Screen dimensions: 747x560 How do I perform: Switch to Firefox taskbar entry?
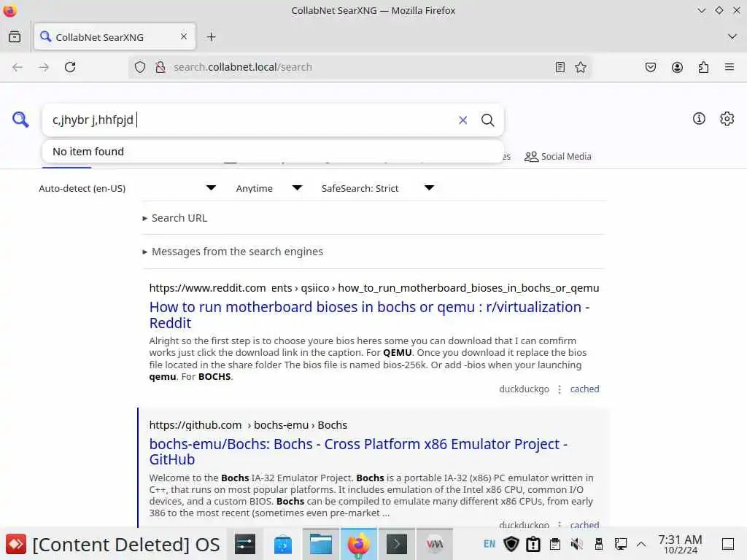point(358,544)
